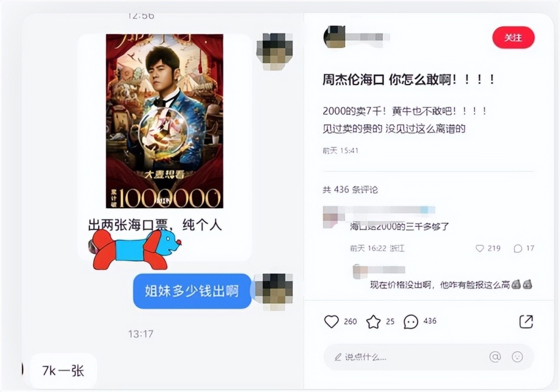Share the post with the export icon
Screen dimensions: 560x392
coord(526,321)
